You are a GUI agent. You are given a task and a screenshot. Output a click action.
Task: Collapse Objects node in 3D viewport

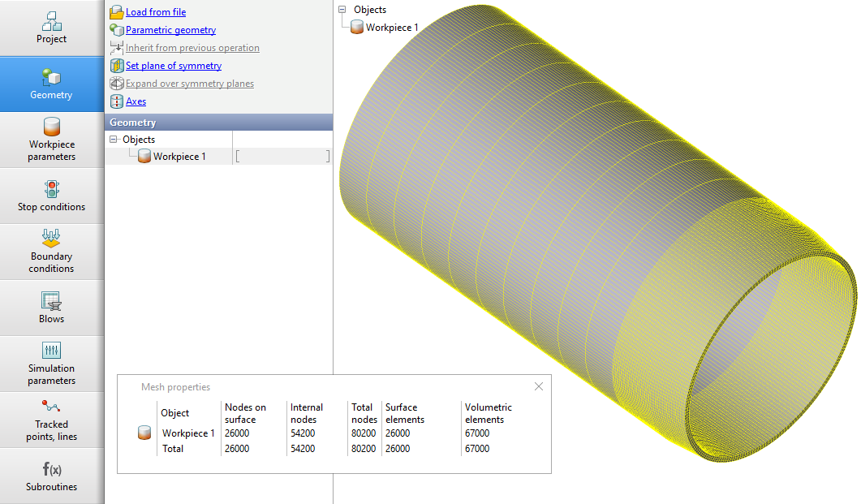(343, 10)
